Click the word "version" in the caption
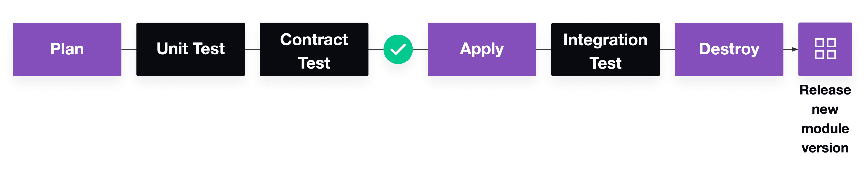The height and width of the screenshot is (176, 868). (x=825, y=148)
